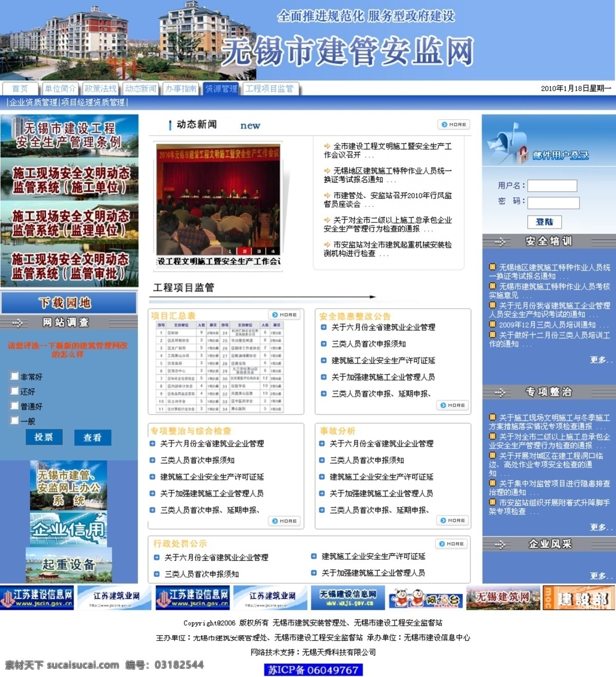This screenshot has width=616, height=677.
Task: Select news slide number 4
Action: 273,251
